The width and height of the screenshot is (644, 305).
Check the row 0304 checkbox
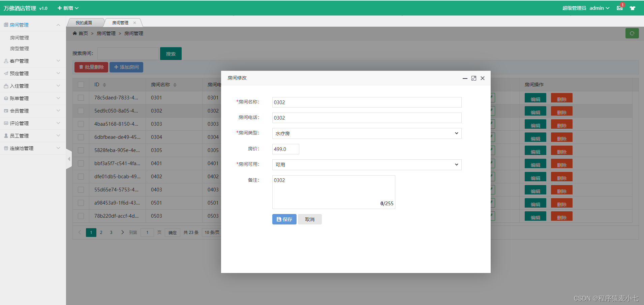(x=81, y=137)
